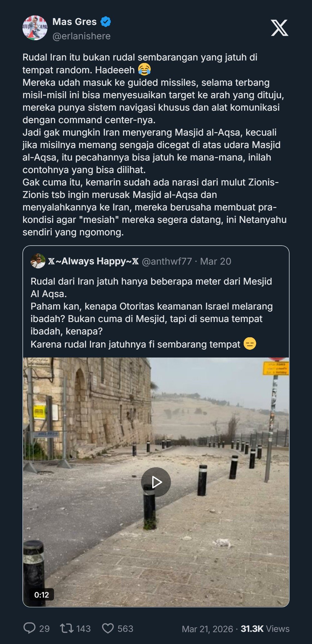Click the 29 replies count

[x=44, y=629]
